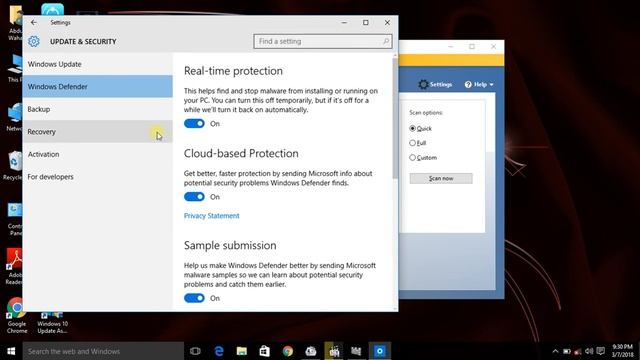
Task: Click the Real-time protection heading
Action: [x=233, y=71]
